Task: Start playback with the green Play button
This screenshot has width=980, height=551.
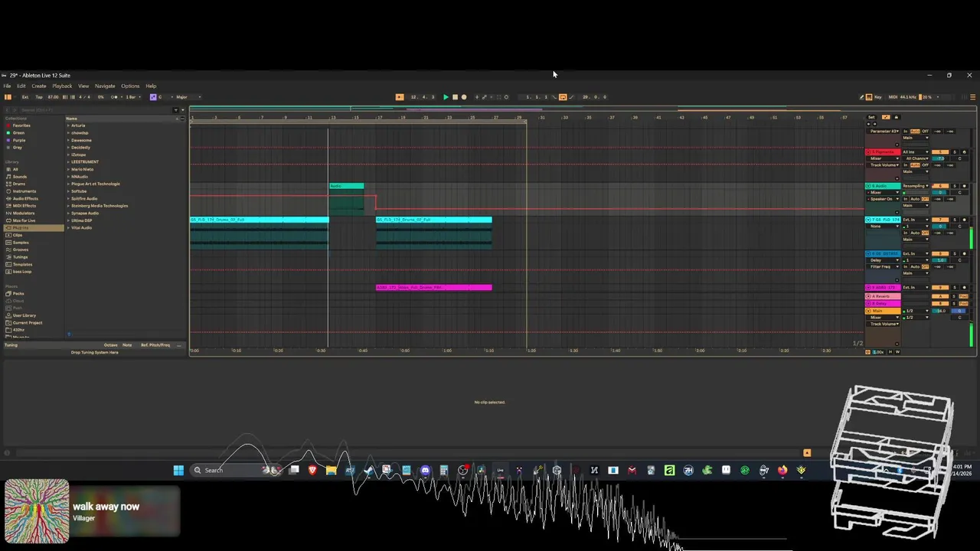Action: click(x=446, y=97)
